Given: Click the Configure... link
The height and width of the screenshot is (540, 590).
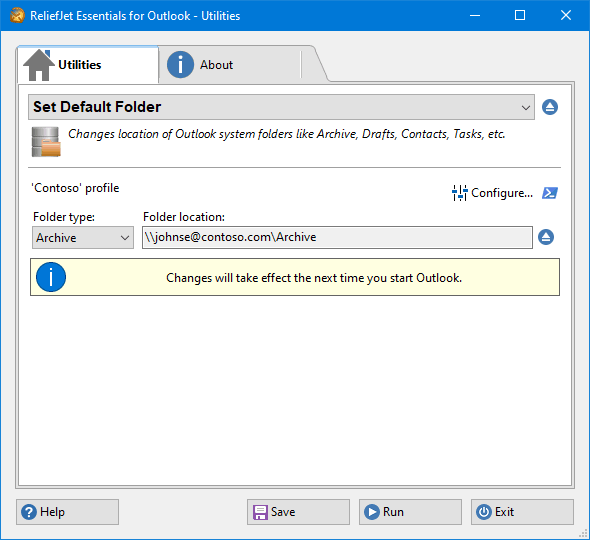Looking at the screenshot, I should [502, 193].
